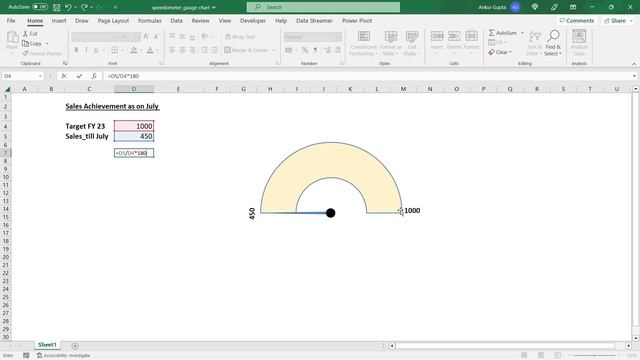640x360 pixels.
Task: Click the Save icon in title bar
Action: [57, 7]
